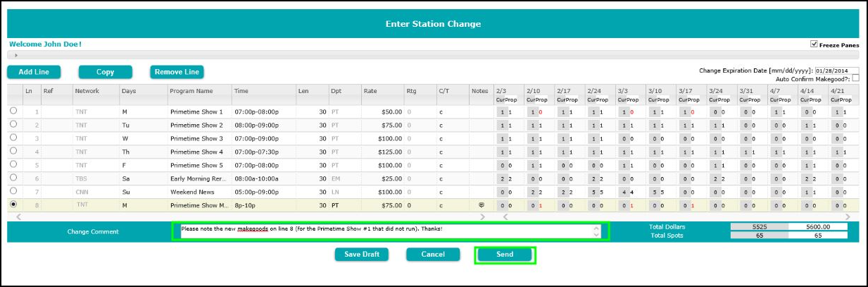Select the radio button for line 5

(13, 164)
